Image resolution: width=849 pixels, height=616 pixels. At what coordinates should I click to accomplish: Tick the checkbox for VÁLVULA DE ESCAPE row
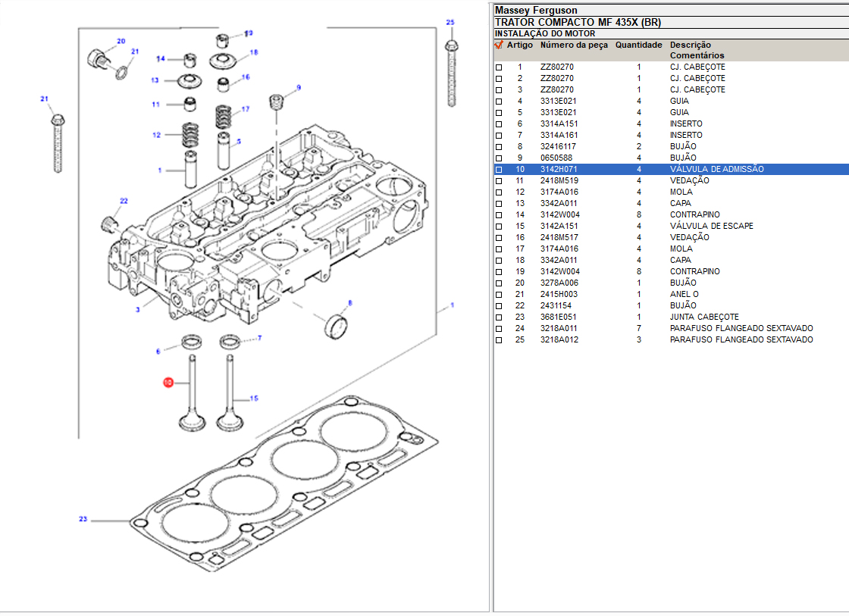(x=499, y=227)
